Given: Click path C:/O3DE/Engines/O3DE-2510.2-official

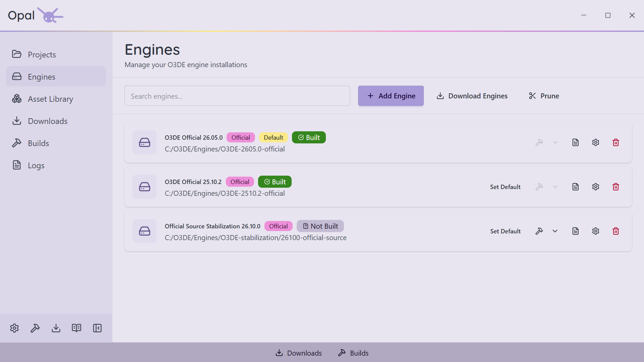Looking at the screenshot, I should click(225, 193).
